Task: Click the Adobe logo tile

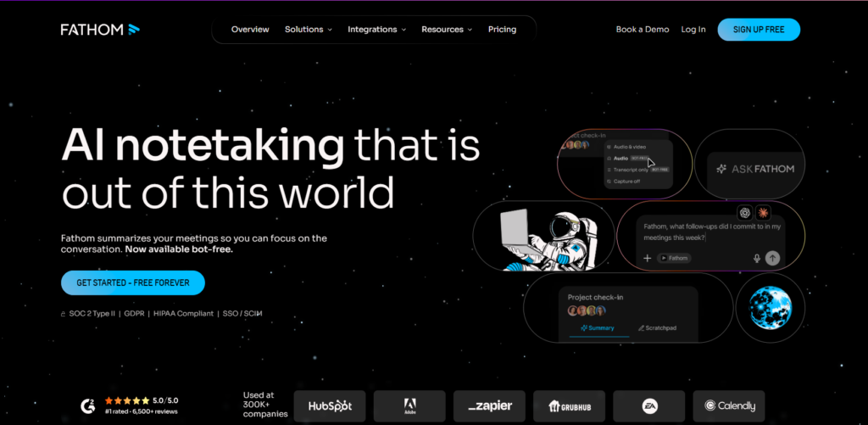Action: click(x=409, y=406)
